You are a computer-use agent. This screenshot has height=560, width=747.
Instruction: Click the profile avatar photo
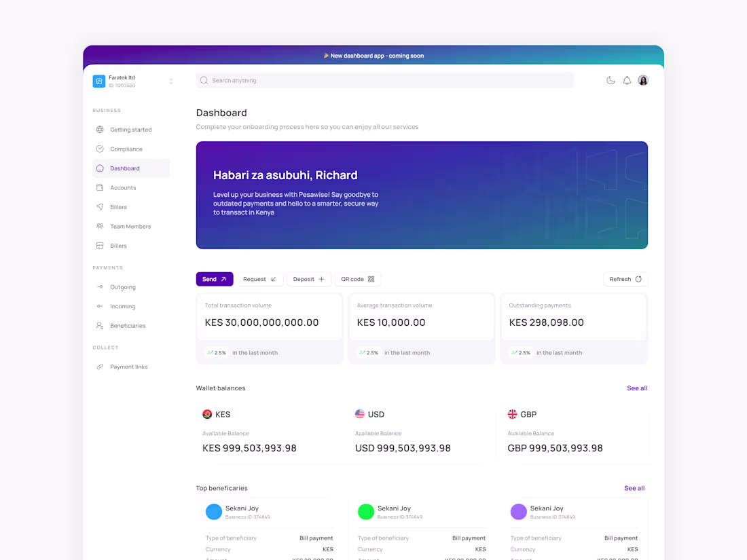(x=642, y=79)
